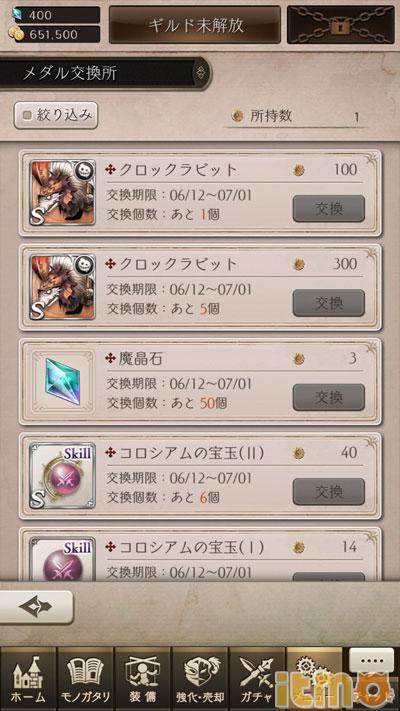This screenshot has height=711, width=400.
Task: Exchange the 300-medal クロックラビット
Action: (x=329, y=303)
